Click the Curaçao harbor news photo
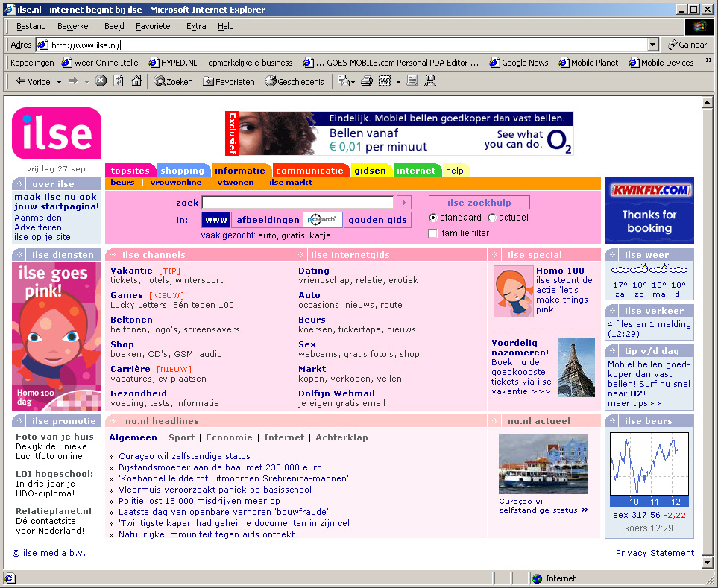Viewport: 718px width, 588px height. tap(543, 464)
